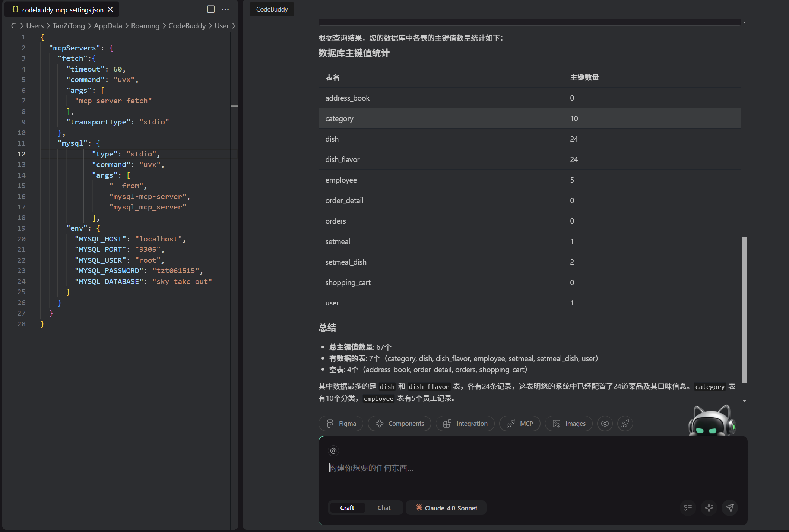Viewport: 789px width, 532px height.
Task: Select Craft mode
Action: coord(347,508)
